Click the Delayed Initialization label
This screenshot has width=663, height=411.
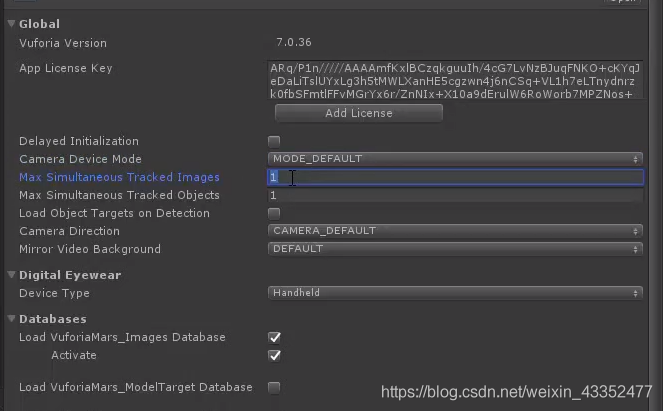click(x=79, y=141)
